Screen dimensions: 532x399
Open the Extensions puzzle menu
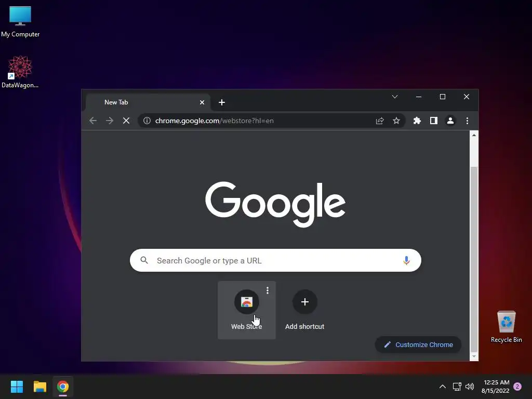417,121
